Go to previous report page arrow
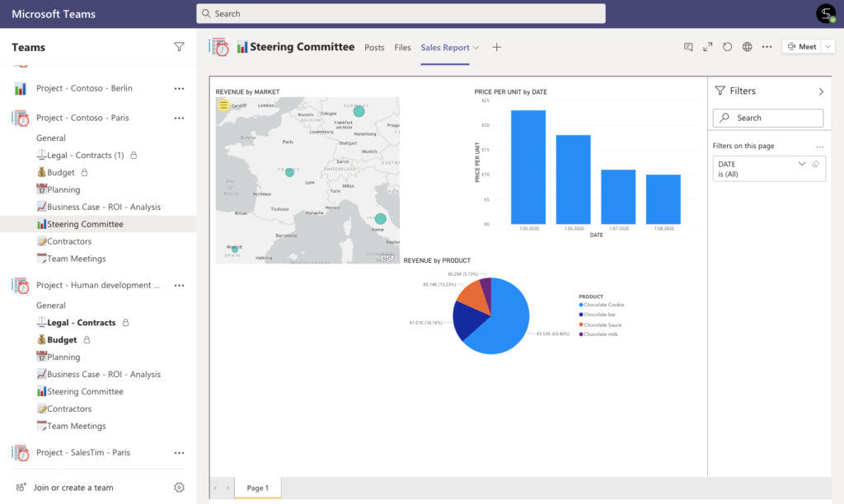This screenshot has width=844, height=504. (216, 488)
